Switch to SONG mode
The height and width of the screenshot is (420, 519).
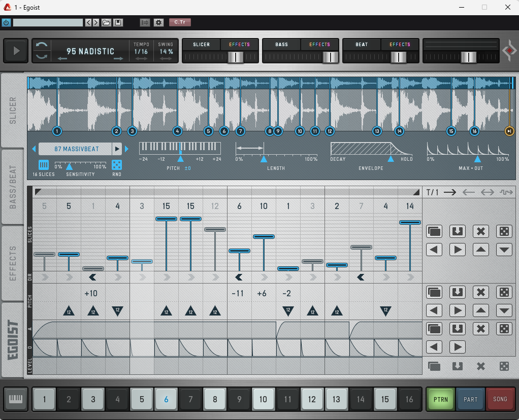(500, 400)
